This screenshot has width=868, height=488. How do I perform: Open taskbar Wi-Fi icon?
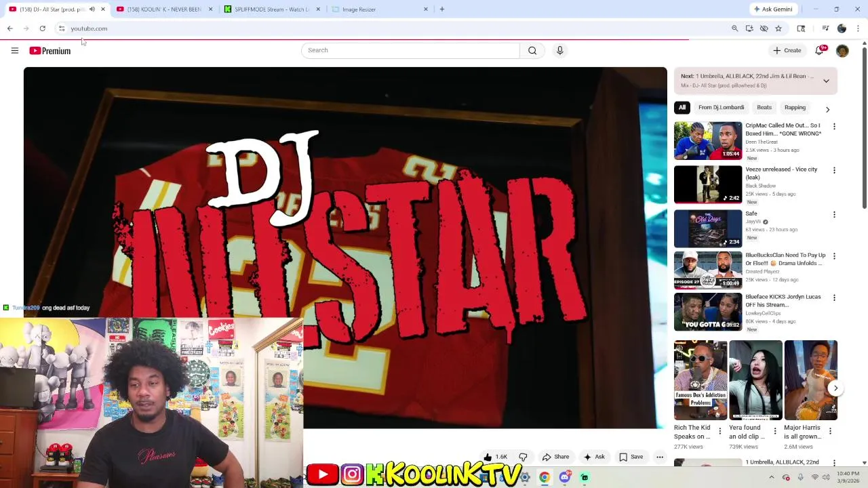point(814,477)
